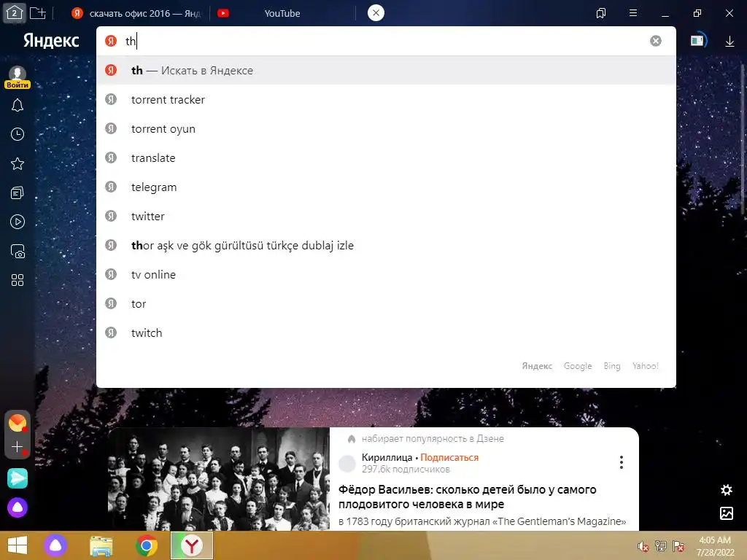Open the Кириллица channel name
The height and width of the screenshot is (560, 747).
pyautogui.click(x=387, y=457)
